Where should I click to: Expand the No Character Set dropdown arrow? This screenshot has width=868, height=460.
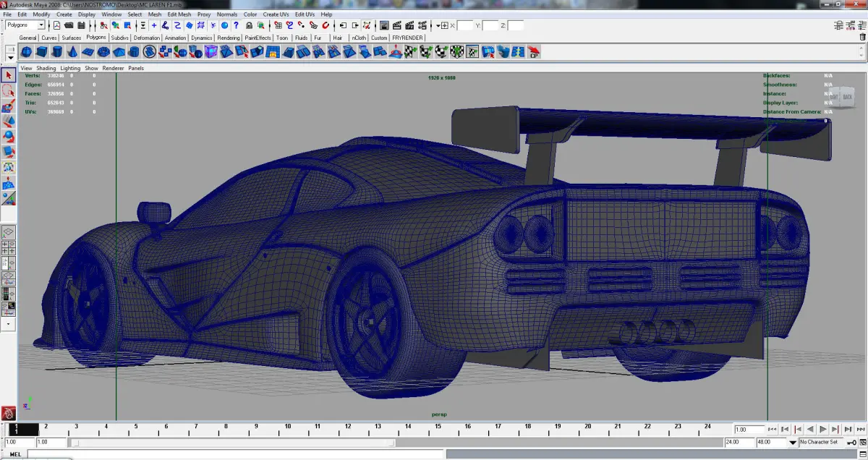pyautogui.click(x=793, y=442)
